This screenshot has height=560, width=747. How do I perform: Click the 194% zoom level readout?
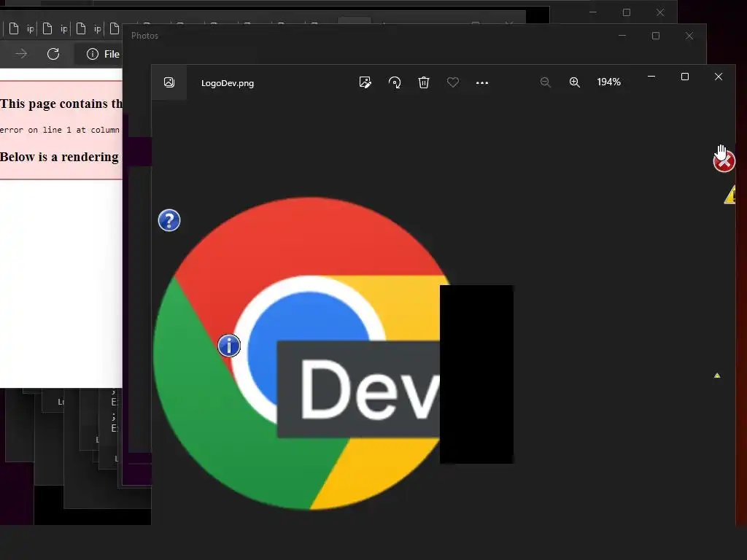(609, 82)
